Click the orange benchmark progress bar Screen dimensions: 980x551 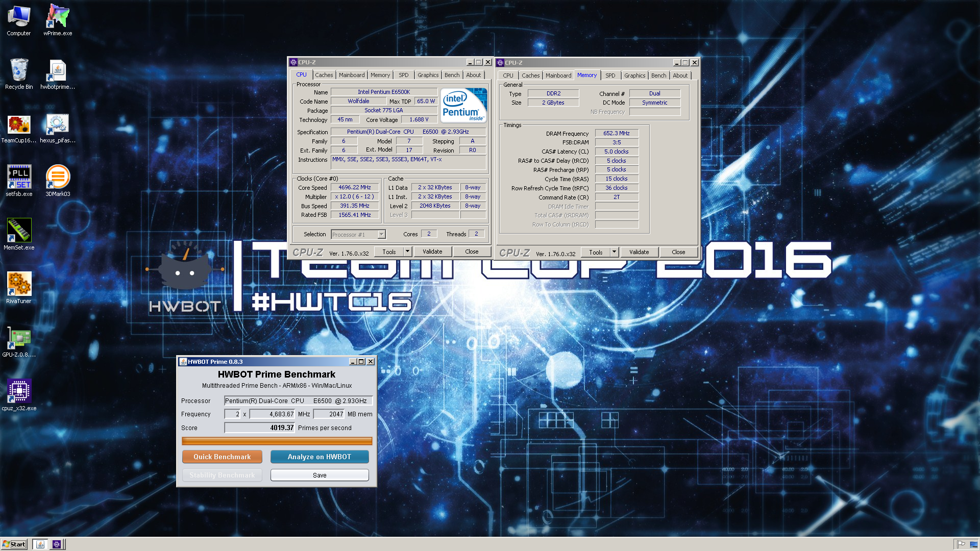277,441
